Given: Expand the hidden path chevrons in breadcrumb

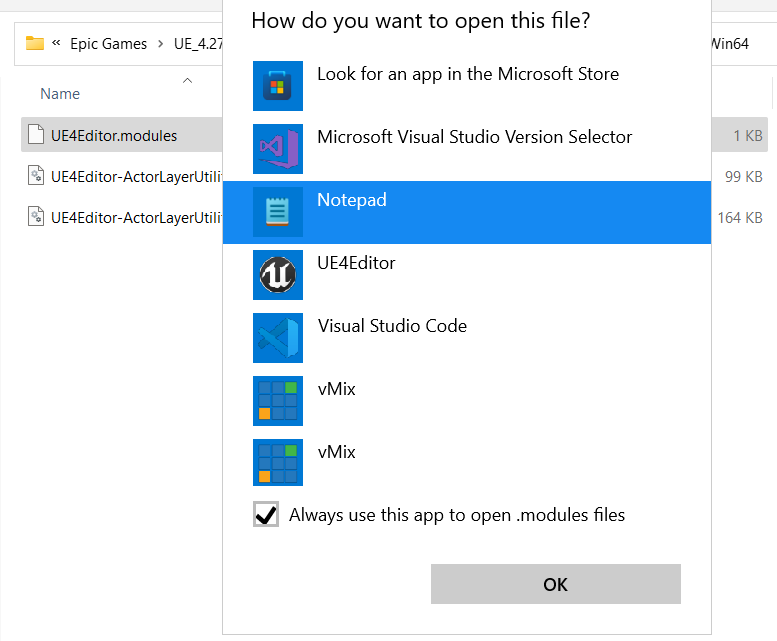Looking at the screenshot, I should (x=56, y=43).
